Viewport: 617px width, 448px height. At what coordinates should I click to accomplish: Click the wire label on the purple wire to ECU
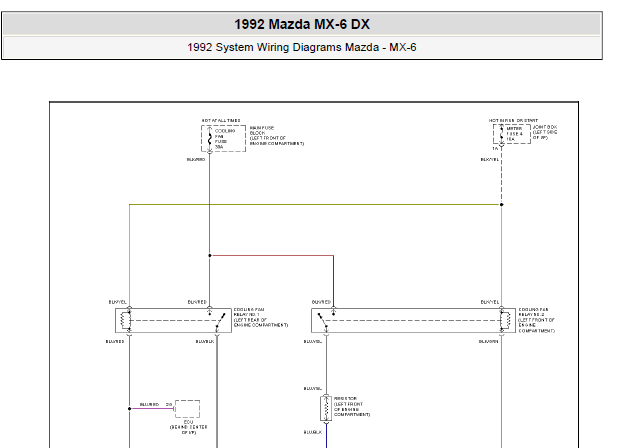click(150, 404)
